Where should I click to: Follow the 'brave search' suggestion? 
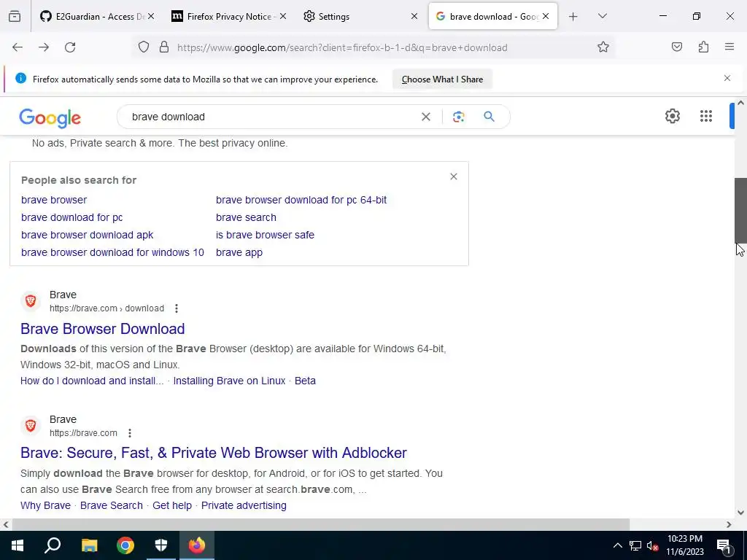click(246, 217)
